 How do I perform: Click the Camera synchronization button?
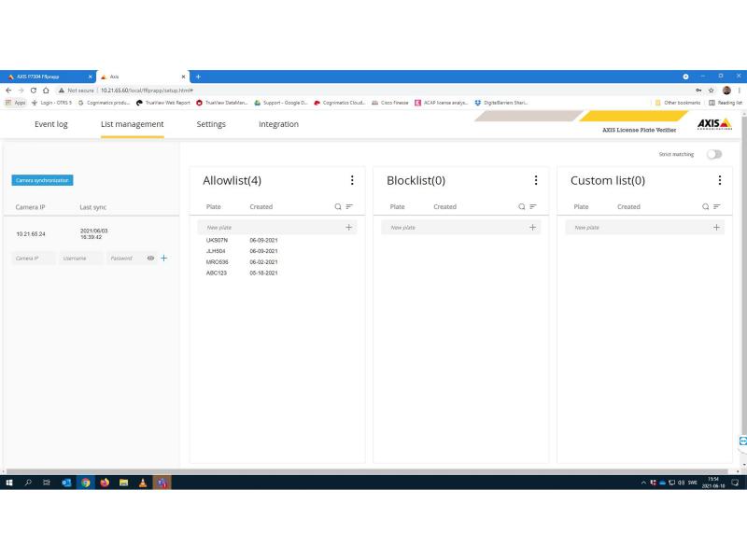(42, 180)
